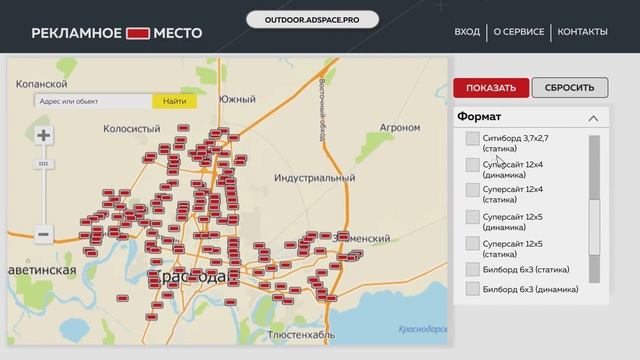Click the yellow Найти search button
Viewport: 640px width, 360px height.
[x=174, y=101]
